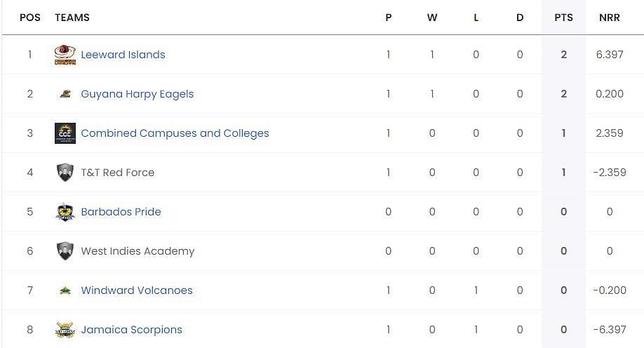644x348 pixels.
Task: Click the T&T Red Force team name
Action: (x=117, y=173)
